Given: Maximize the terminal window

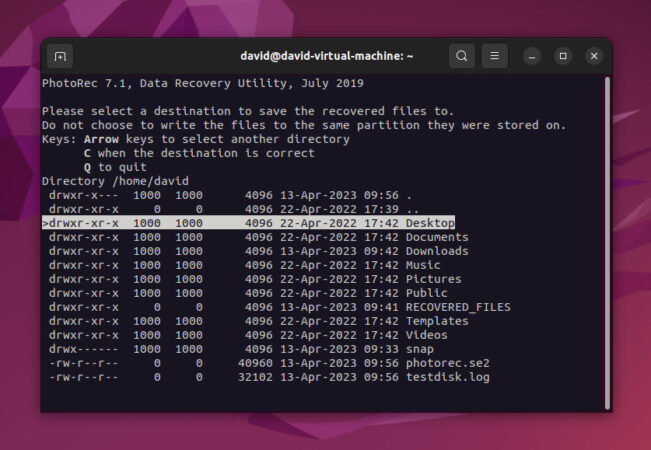Looking at the screenshot, I should pos(563,56).
